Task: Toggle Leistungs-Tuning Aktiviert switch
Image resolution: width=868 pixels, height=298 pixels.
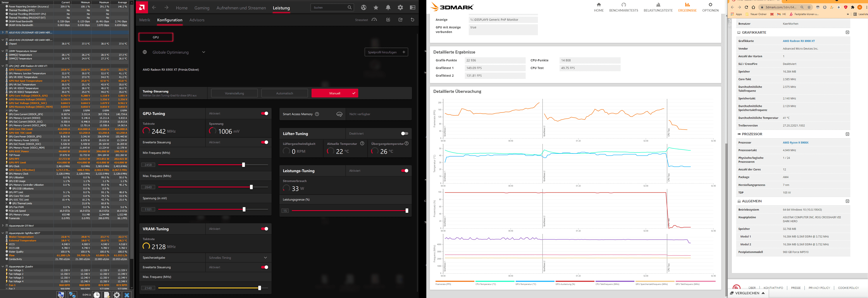Action: click(x=405, y=171)
